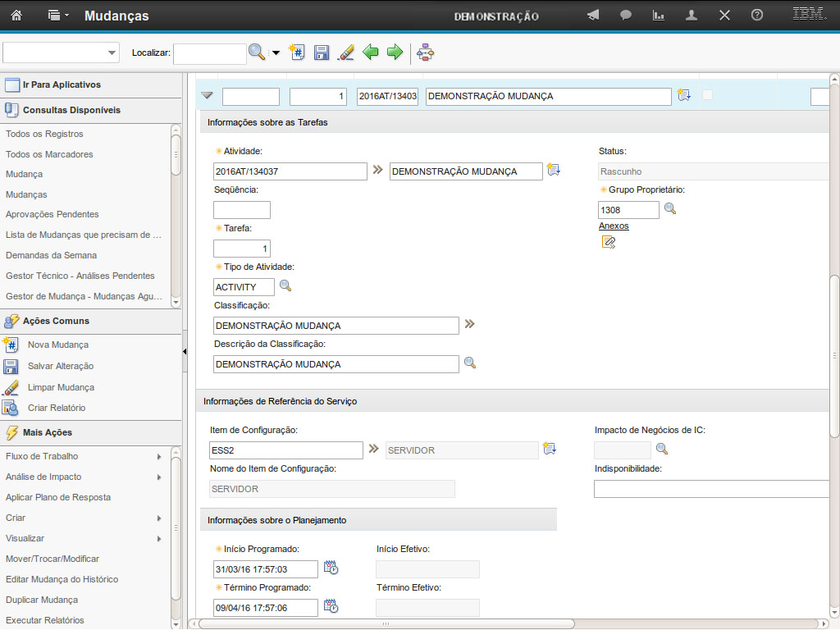Go to next record with green right arrow

[x=395, y=52]
